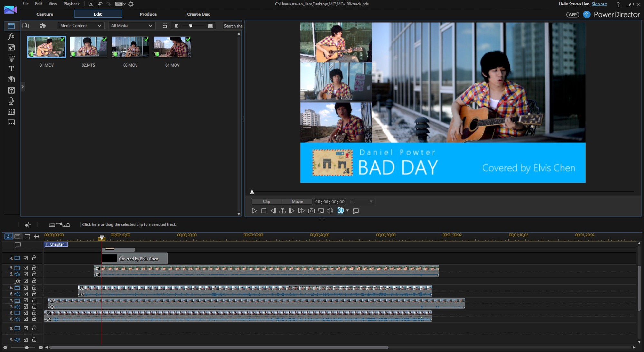Open the Playback menu

click(71, 4)
